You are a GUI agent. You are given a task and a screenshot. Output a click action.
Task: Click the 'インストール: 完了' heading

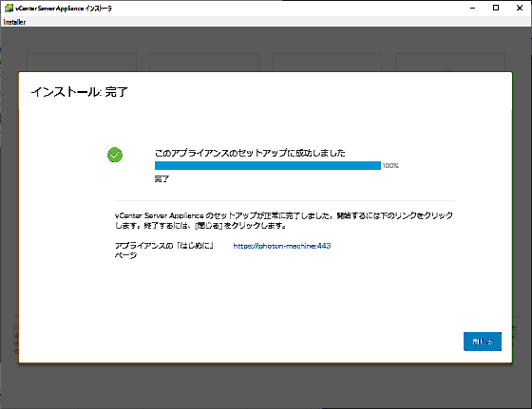80,92
